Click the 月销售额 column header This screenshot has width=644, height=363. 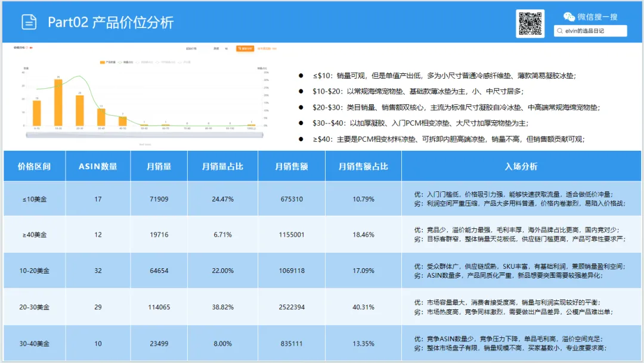pyautogui.click(x=292, y=166)
